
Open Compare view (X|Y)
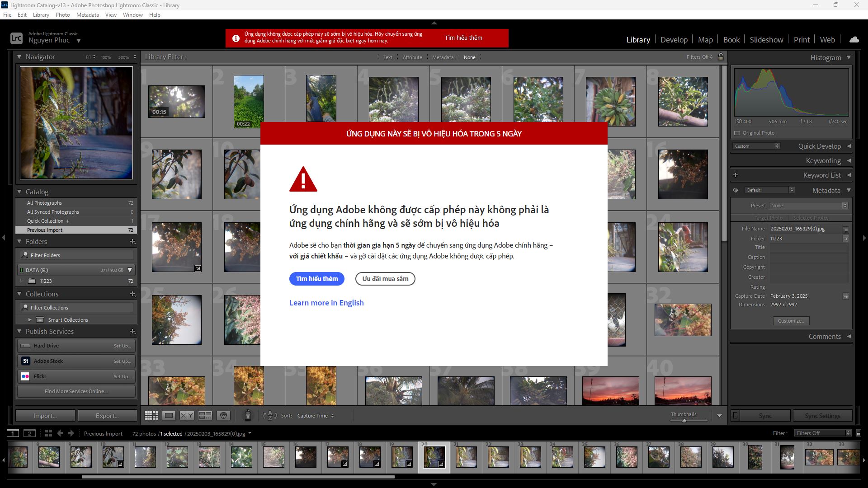click(187, 416)
